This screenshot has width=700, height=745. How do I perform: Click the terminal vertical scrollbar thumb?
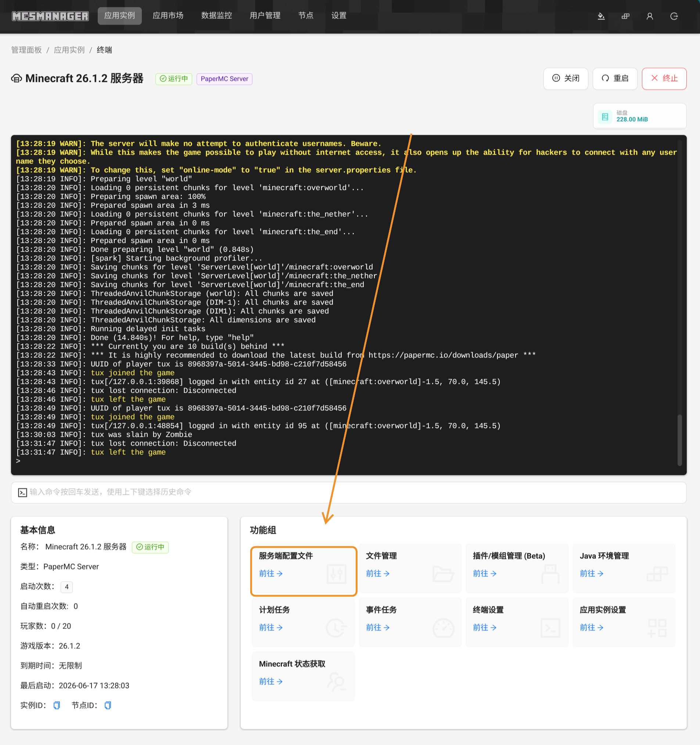click(679, 440)
